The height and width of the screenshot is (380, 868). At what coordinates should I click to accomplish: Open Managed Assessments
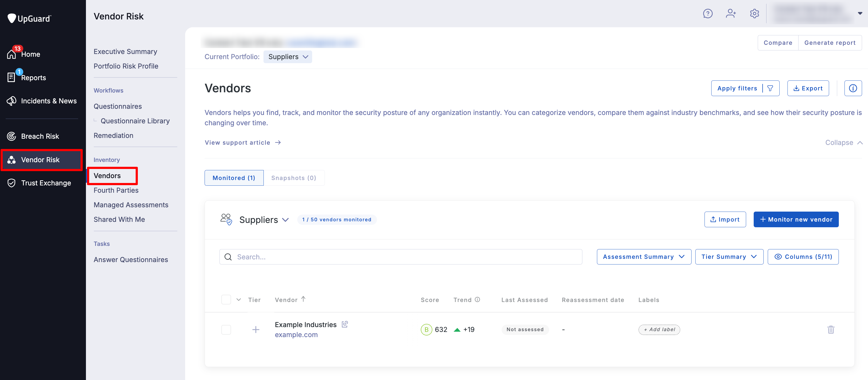click(x=131, y=205)
